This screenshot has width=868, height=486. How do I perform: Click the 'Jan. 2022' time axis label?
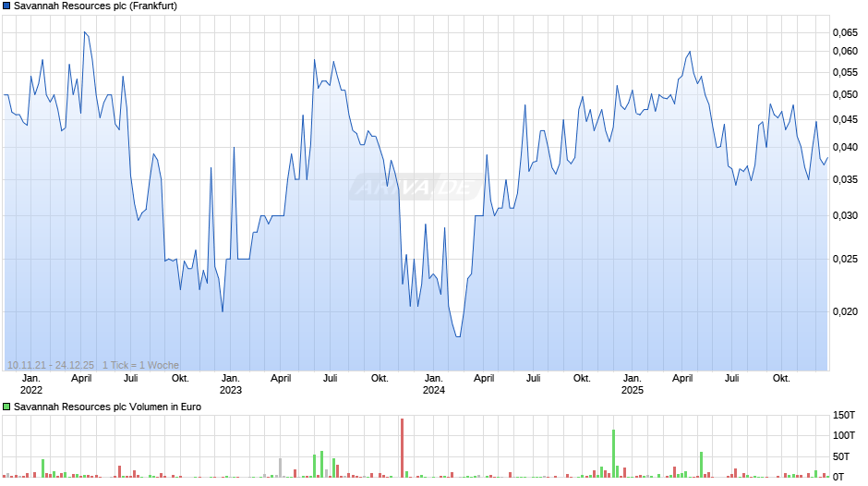click(31, 384)
